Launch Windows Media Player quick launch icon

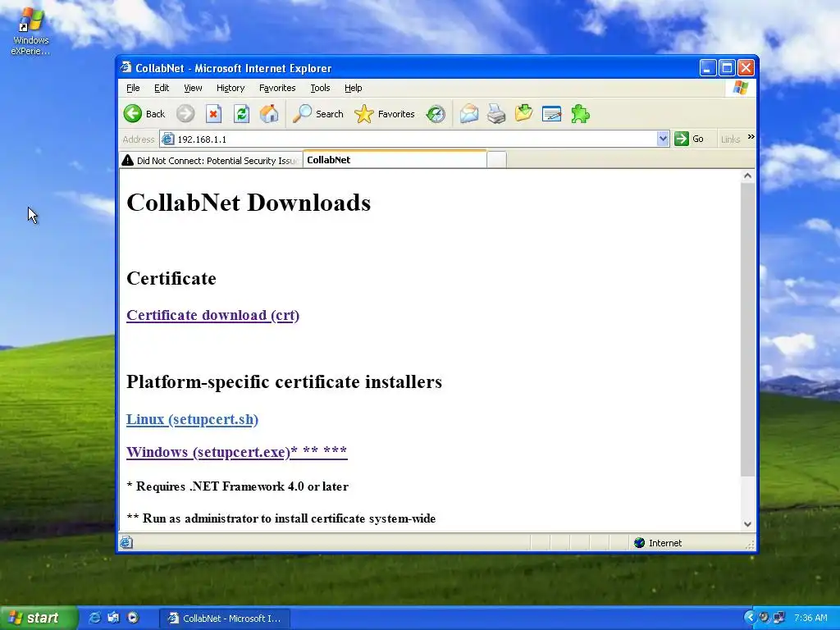[133, 618]
